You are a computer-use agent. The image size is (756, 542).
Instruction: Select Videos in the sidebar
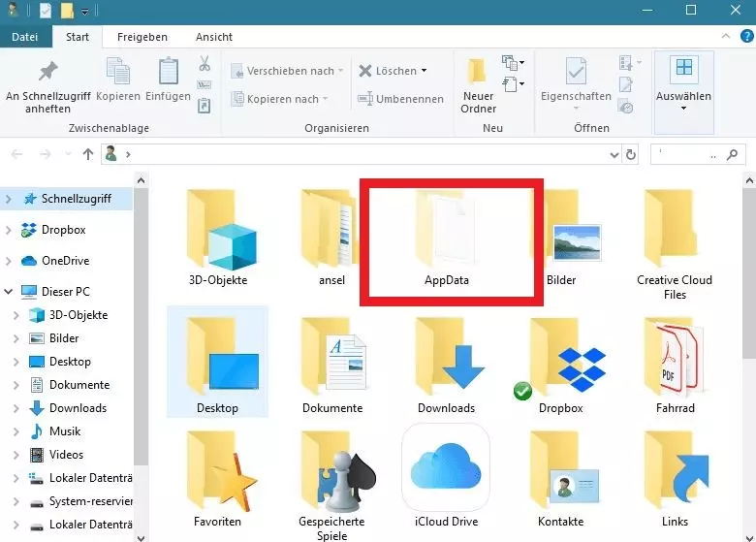(x=66, y=455)
